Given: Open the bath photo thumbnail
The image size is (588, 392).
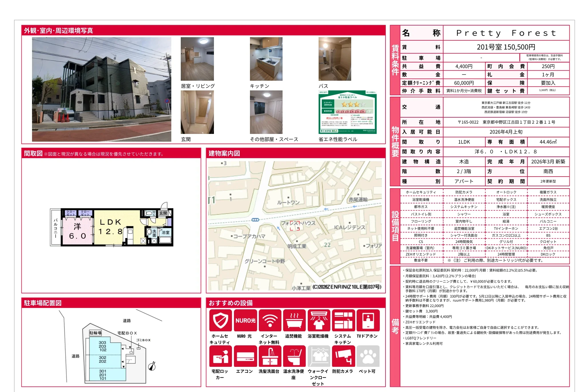Looking at the screenshot, I should pos(335,59).
